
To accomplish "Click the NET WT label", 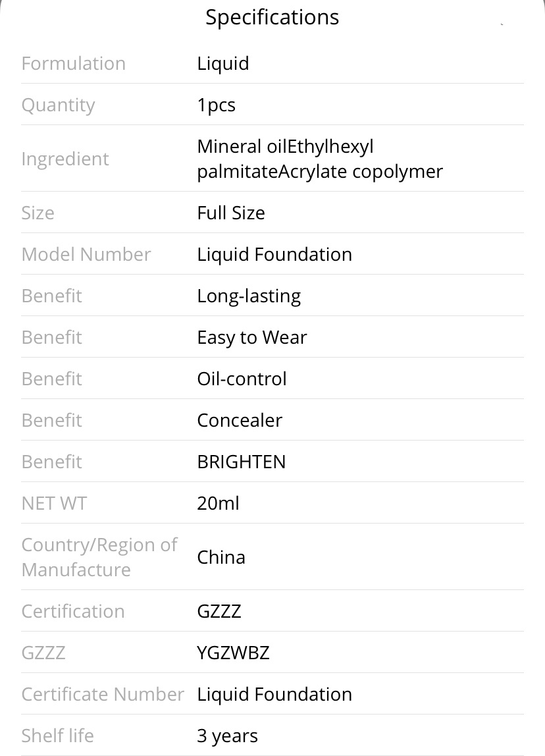I will coord(54,503).
